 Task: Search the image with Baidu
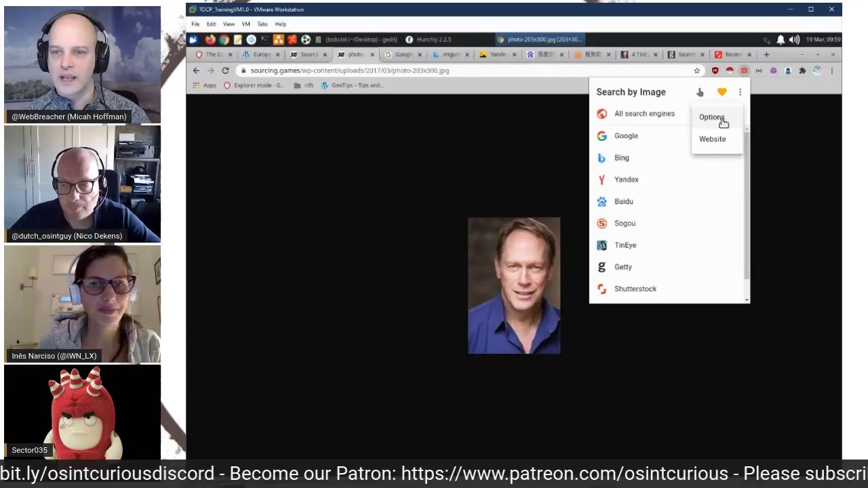pos(667,201)
